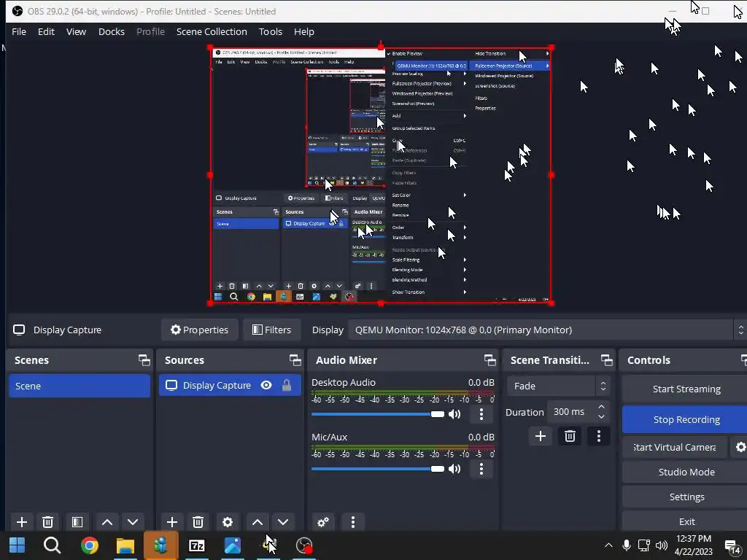
Task: Click Filters button in source toolbar
Action: coord(271,330)
